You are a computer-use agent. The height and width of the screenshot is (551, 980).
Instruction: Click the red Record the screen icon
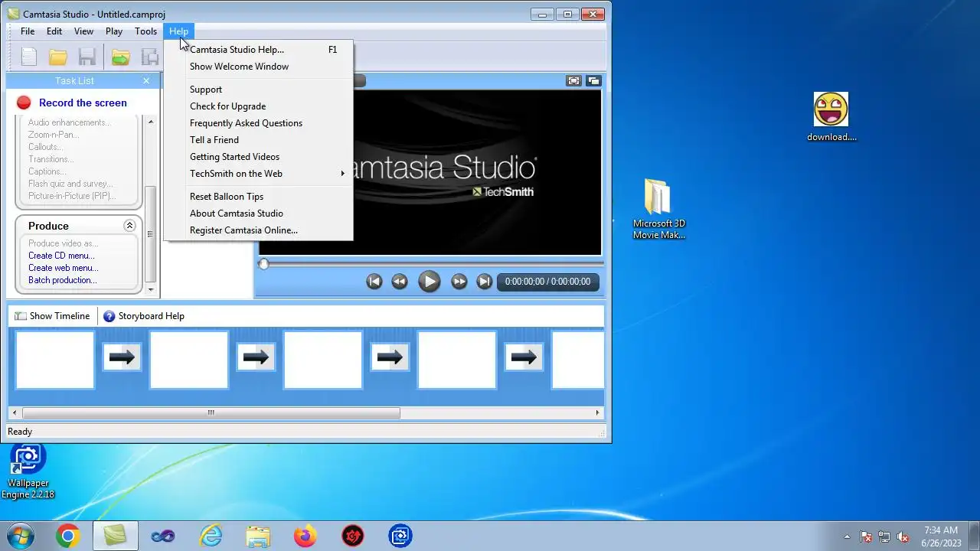(x=24, y=103)
